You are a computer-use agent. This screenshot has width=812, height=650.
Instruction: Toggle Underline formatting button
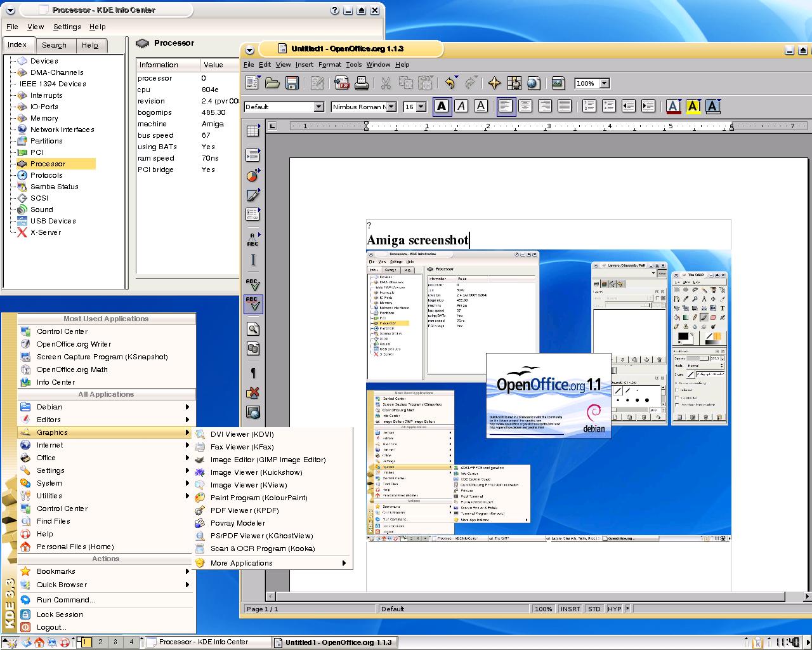pos(481,107)
